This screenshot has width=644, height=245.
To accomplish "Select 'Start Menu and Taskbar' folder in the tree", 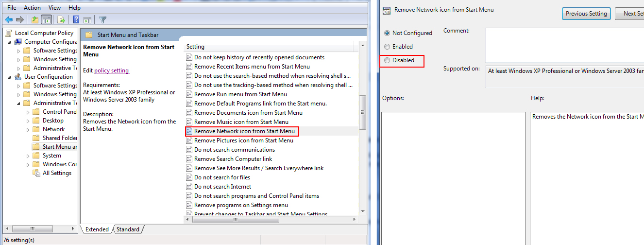I will (60, 147).
